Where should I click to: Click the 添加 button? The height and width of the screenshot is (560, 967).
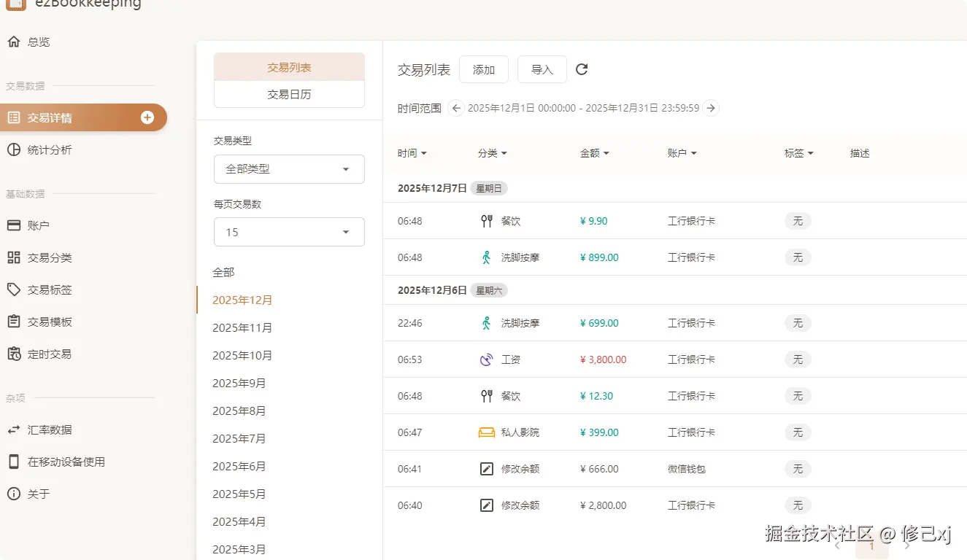pos(484,69)
